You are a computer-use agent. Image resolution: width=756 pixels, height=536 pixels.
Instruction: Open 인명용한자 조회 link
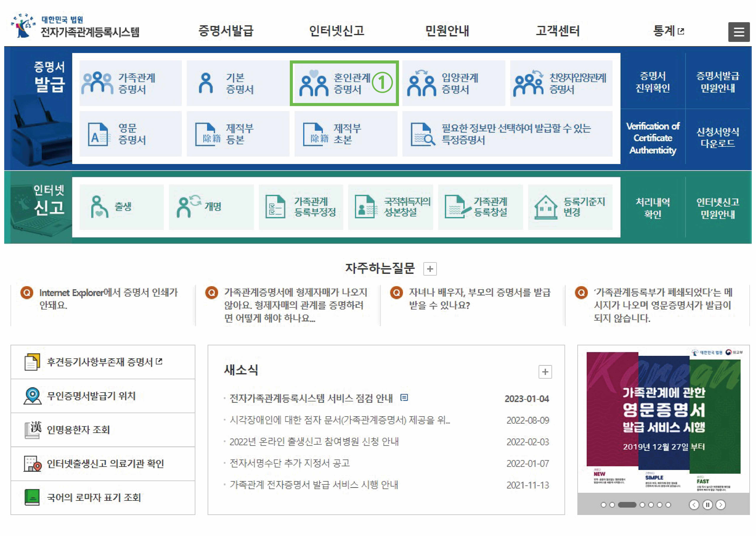tap(103, 430)
